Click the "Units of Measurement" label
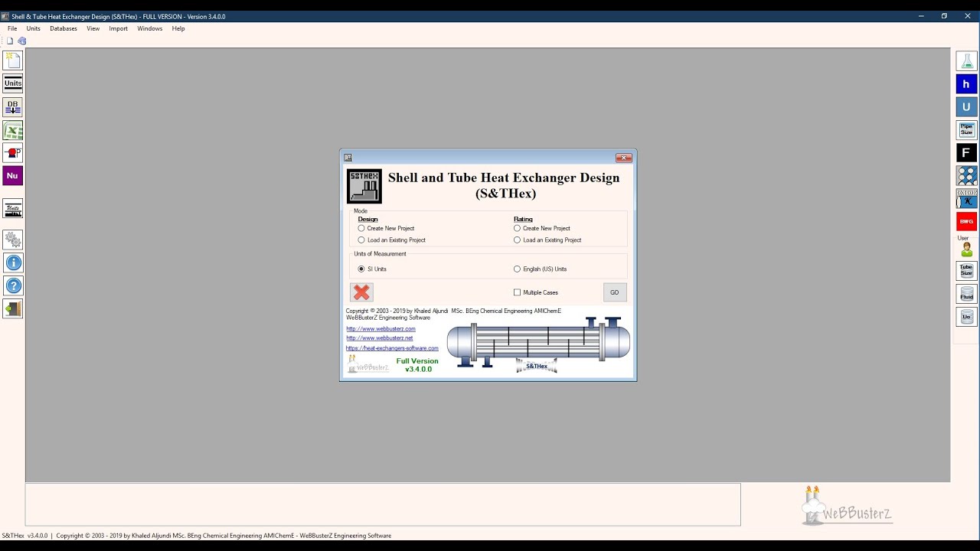980x551 pixels. [380, 254]
